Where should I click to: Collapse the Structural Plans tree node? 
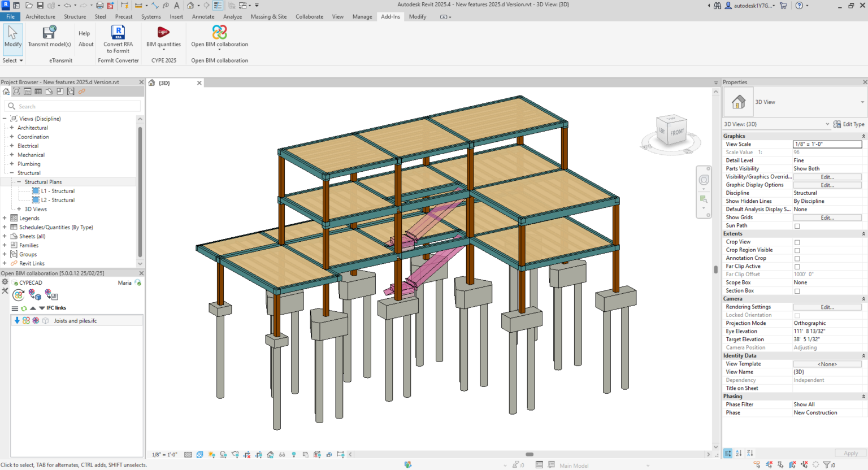[x=19, y=182]
